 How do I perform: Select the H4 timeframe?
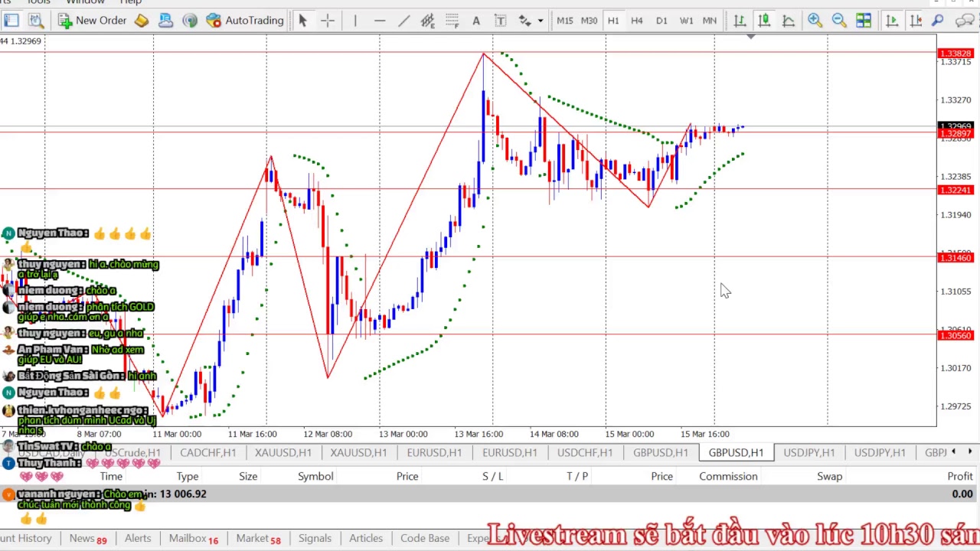coord(637,21)
